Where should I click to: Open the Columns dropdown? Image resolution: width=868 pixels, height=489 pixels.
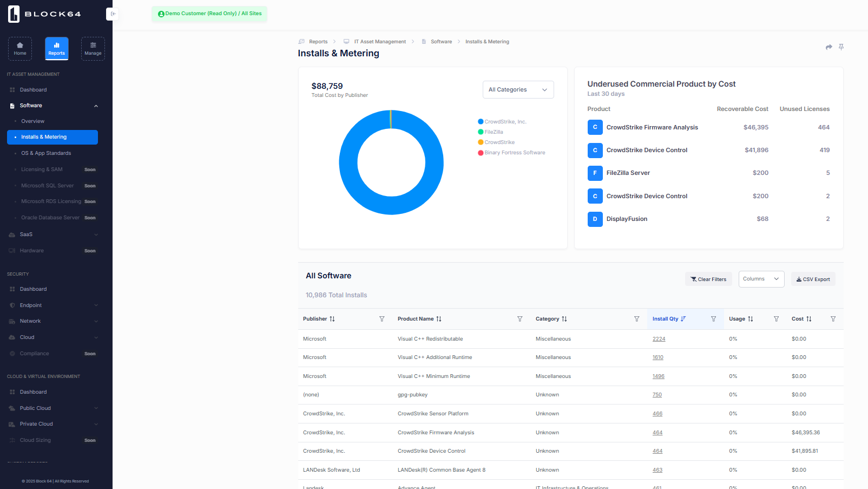(761, 279)
